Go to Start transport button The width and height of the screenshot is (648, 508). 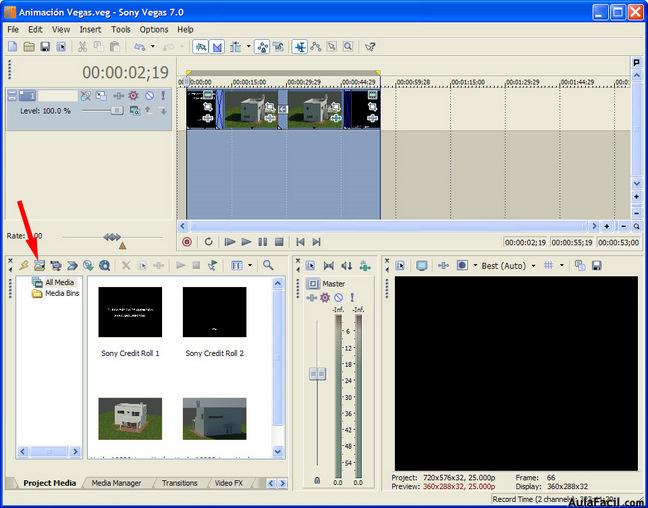point(300,242)
